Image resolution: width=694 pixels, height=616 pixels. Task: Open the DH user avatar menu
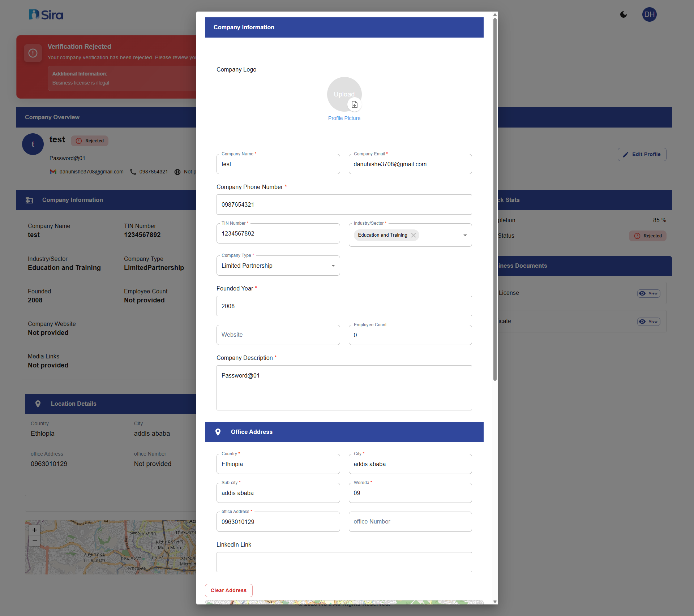(649, 14)
